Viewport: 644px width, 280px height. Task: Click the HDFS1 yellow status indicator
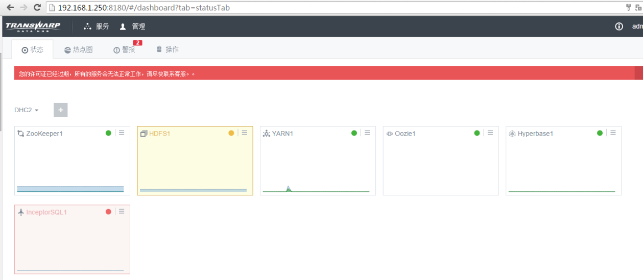[x=231, y=133]
